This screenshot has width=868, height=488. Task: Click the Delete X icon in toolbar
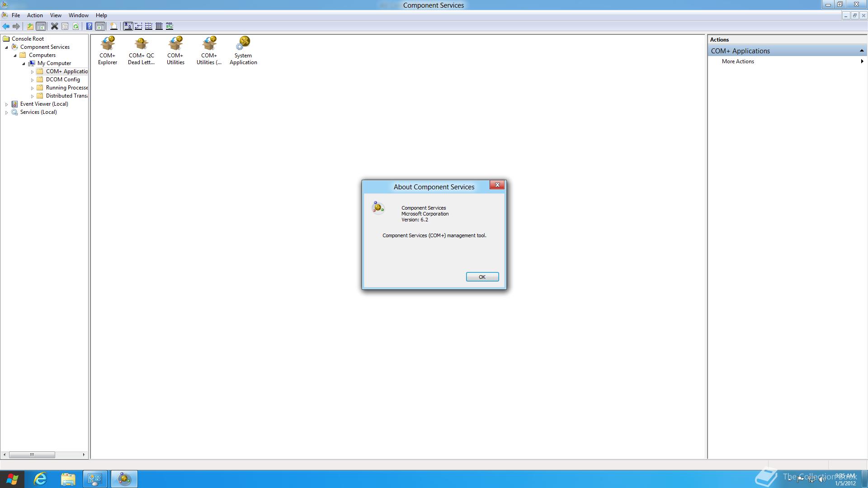click(54, 26)
